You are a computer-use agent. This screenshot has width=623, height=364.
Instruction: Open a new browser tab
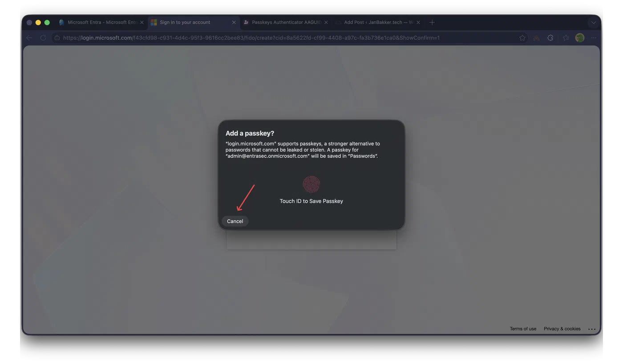(432, 22)
